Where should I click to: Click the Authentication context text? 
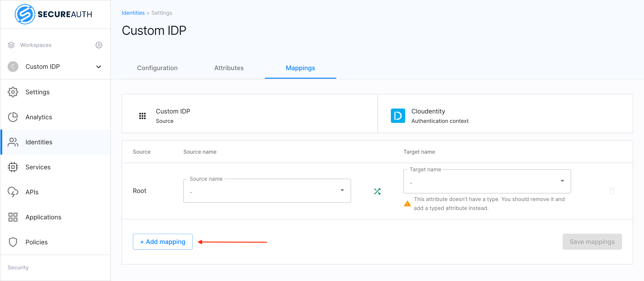[x=440, y=121]
